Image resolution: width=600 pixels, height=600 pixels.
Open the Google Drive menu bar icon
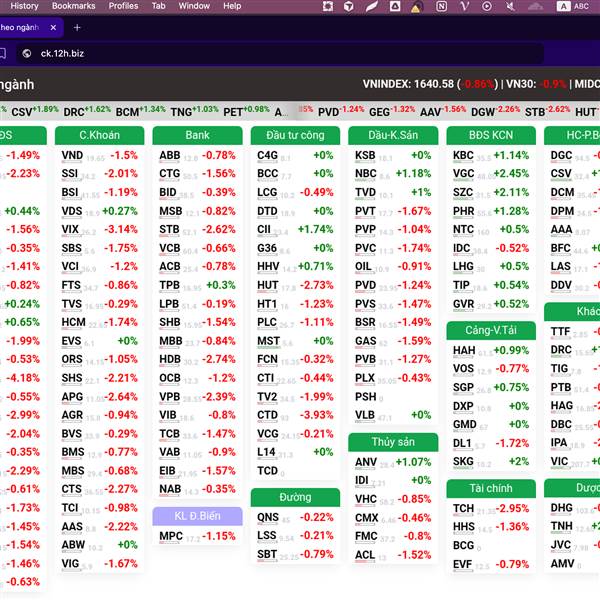coord(395,6)
